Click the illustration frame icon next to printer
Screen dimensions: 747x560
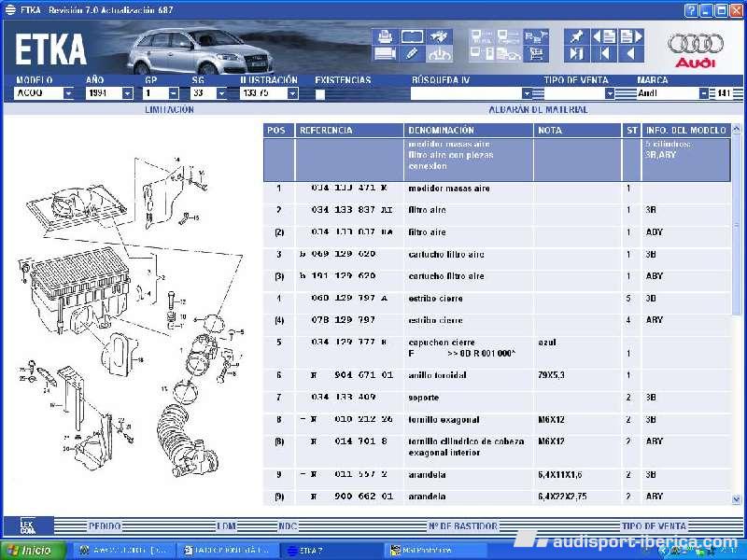tap(412, 36)
